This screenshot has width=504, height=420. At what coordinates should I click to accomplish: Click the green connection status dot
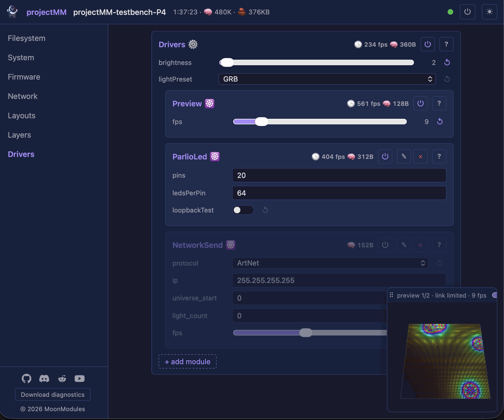point(450,12)
